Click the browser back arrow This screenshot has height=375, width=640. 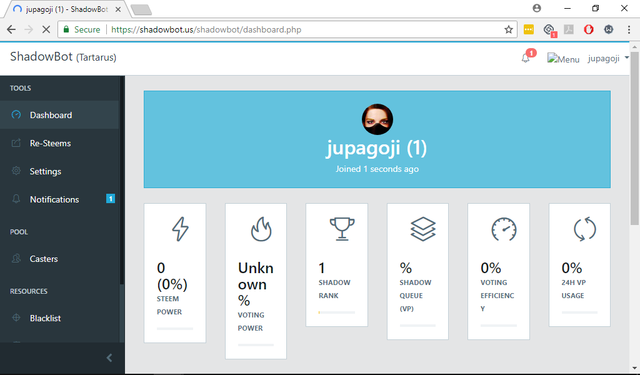(x=11, y=29)
